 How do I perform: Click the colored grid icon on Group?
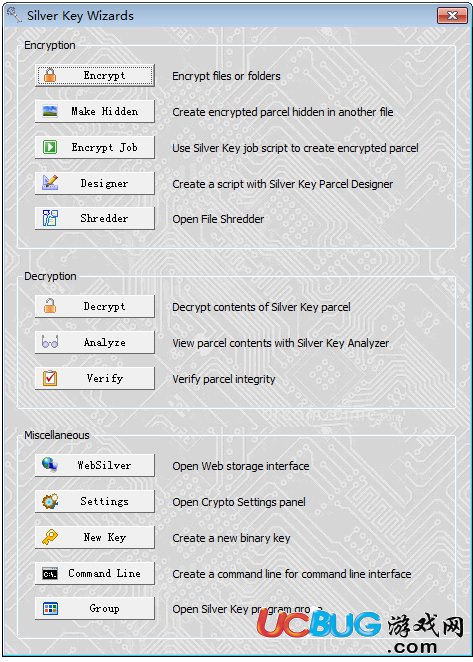(x=50, y=608)
